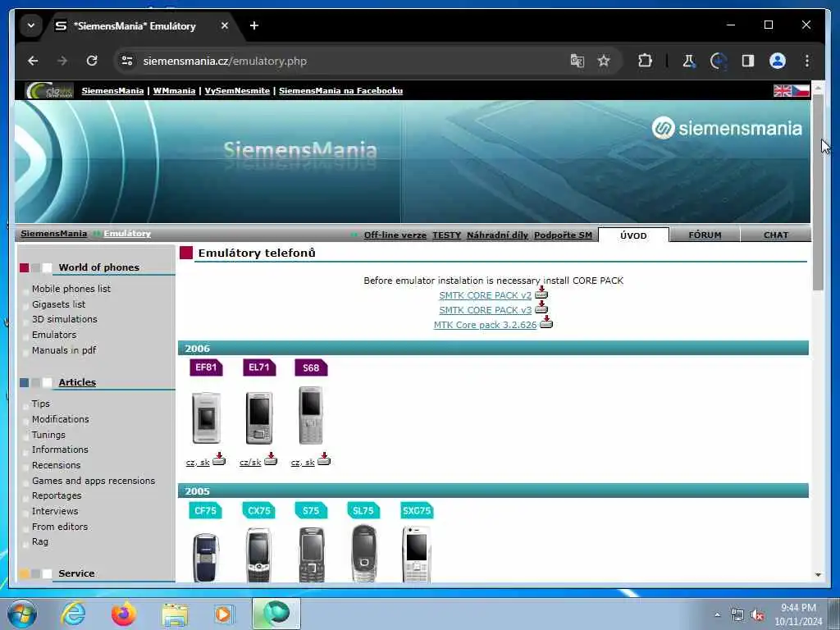The height and width of the screenshot is (630, 840).
Task: Open the Off-line verze link
Action: [x=395, y=235]
